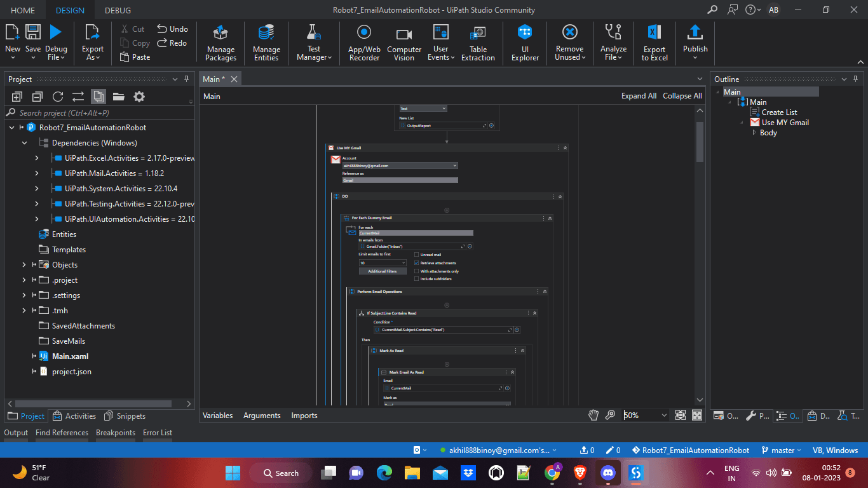Expand Body node in Outline
The height and width of the screenshot is (488, 868).
754,133
